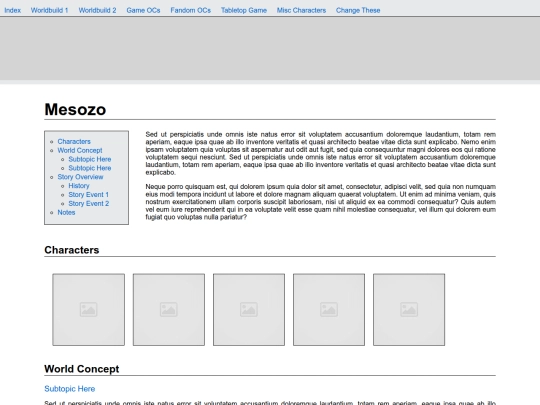Open first character thumbnail placeholder

pyautogui.click(x=89, y=310)
